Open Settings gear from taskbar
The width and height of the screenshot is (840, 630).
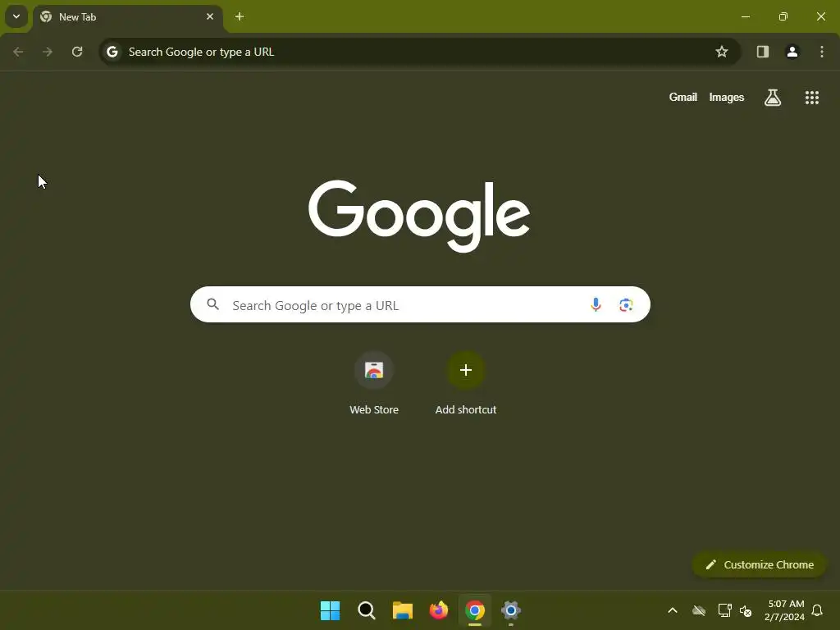(511, 610)
